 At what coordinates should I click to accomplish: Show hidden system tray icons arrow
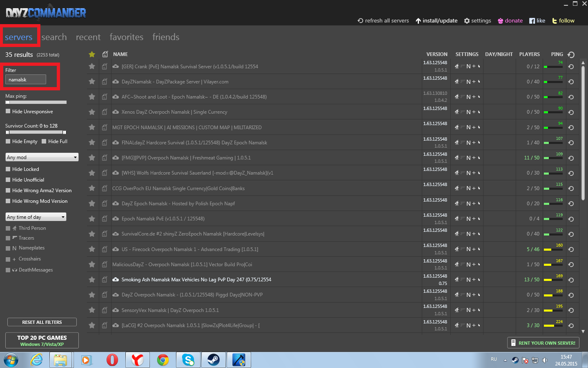point(505,360)
